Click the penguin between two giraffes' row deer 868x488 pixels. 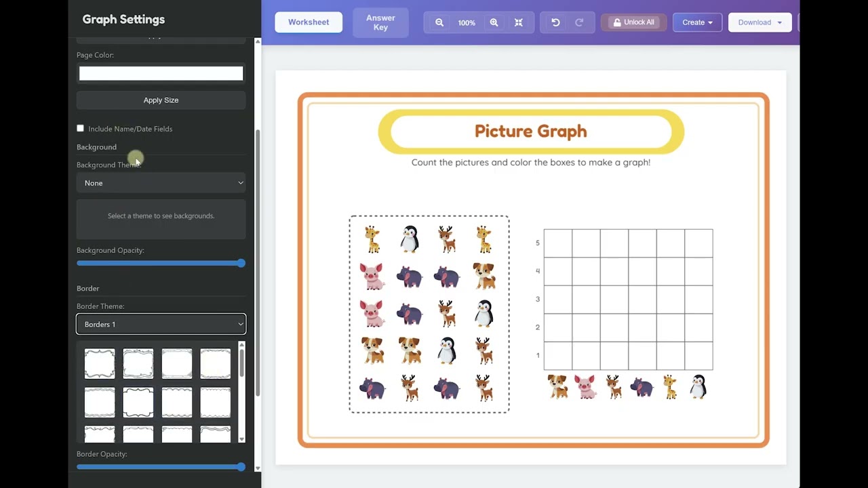(x=410, y=239)
